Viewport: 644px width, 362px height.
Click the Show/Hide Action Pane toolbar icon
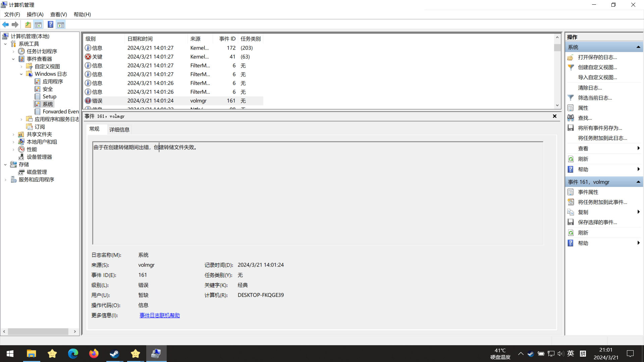[x=61, y=24]
